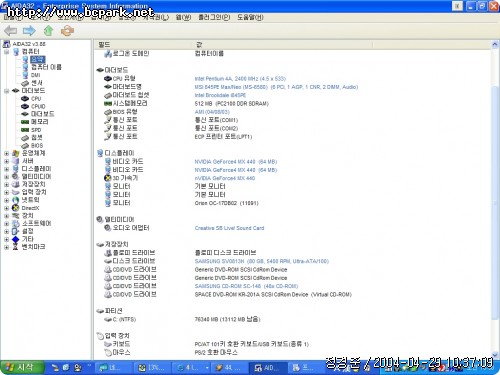The image size is (500, 375).
Task: Go back with the left arrow toolbar button
Action: click(11, 31)
